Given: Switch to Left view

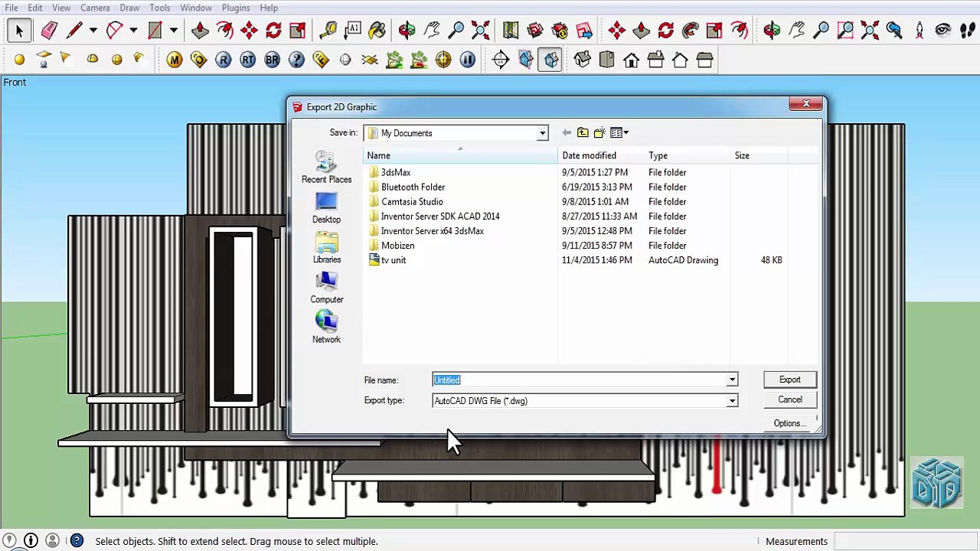Looking at the screenshot, I should coord(705,60).
